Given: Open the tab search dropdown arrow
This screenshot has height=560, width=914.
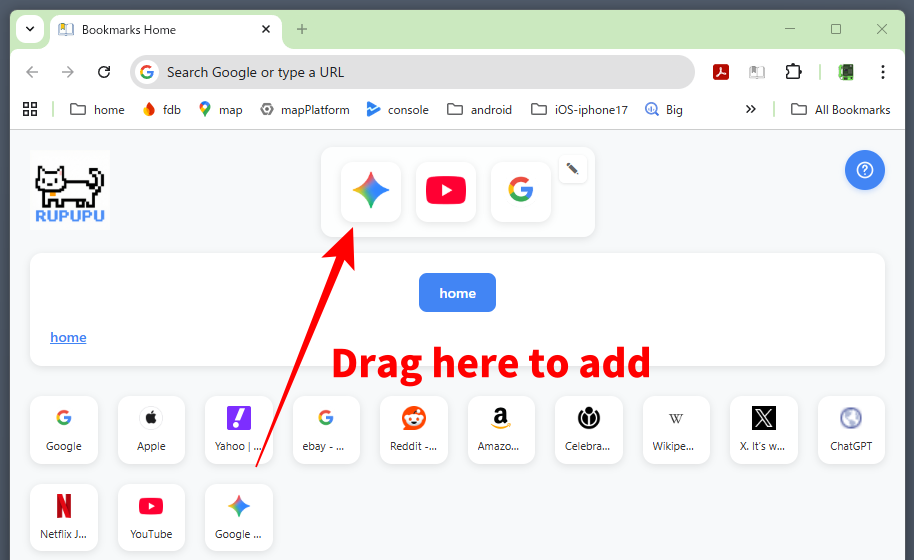Looking at the screenshot, I should [30, 29].
